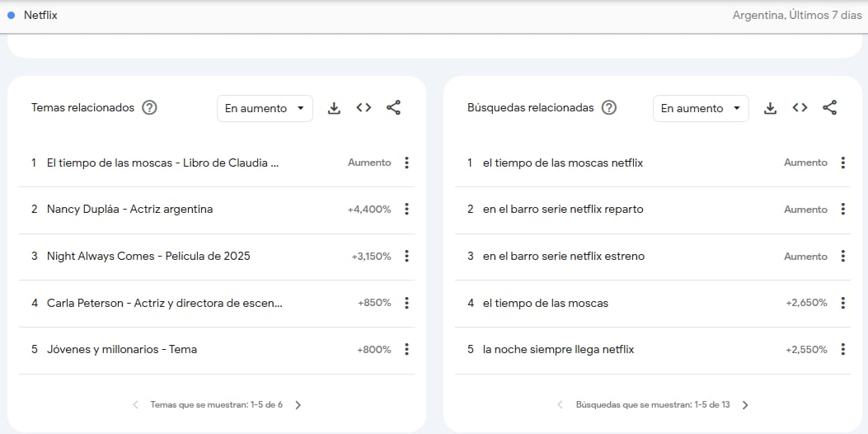Viewport: 868px width, 434px height.
Task: Share the Temas relacionados card
Action: tap(393, 108)
